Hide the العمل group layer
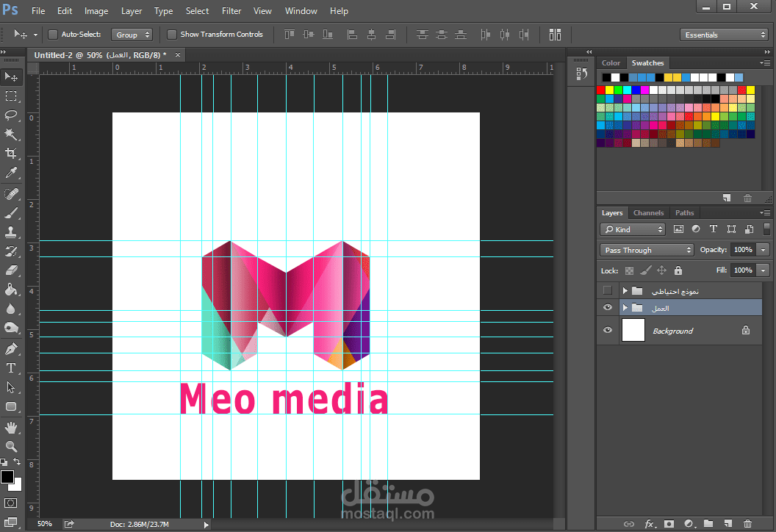The image size is (776, 532). point(608,307)
